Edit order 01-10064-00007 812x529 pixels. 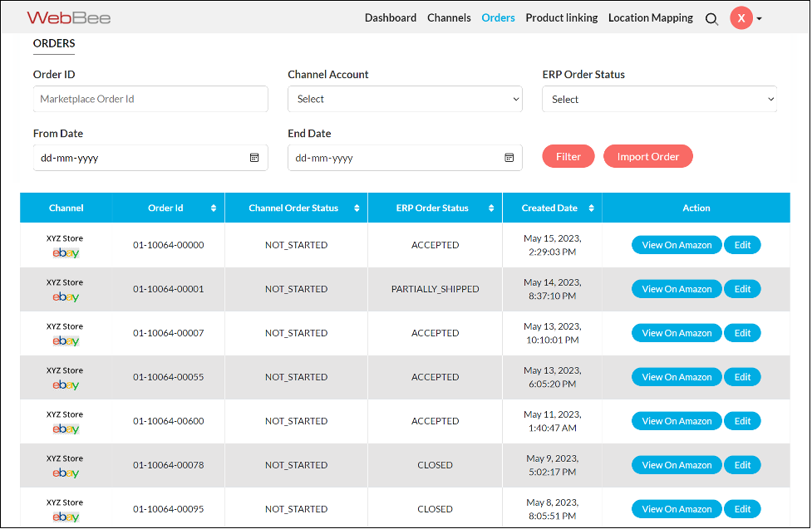(742, 333)
